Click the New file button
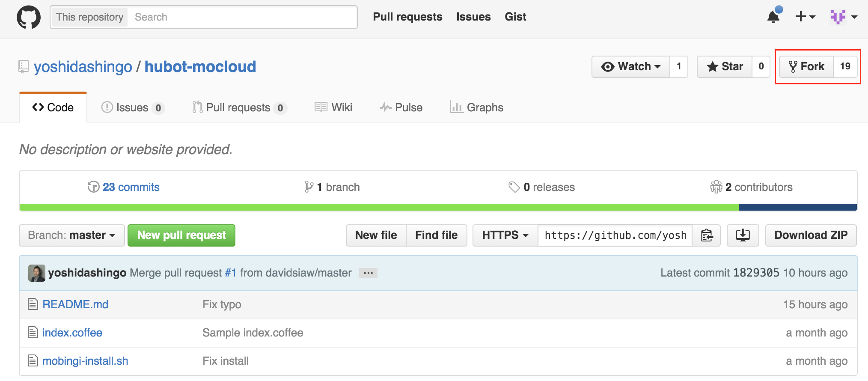This screenshot has width=868, height=381. click(376, 235)
